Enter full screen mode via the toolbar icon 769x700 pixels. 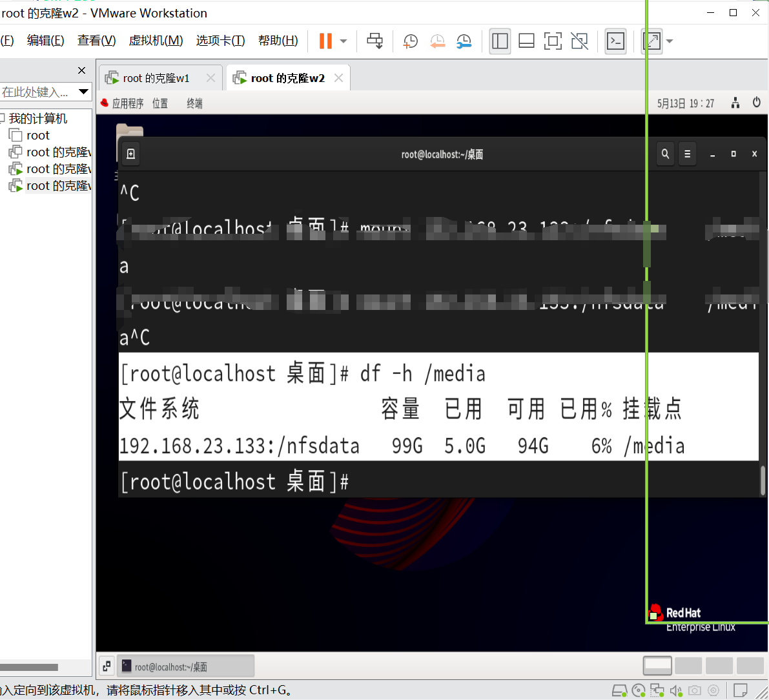pos(553,41)
